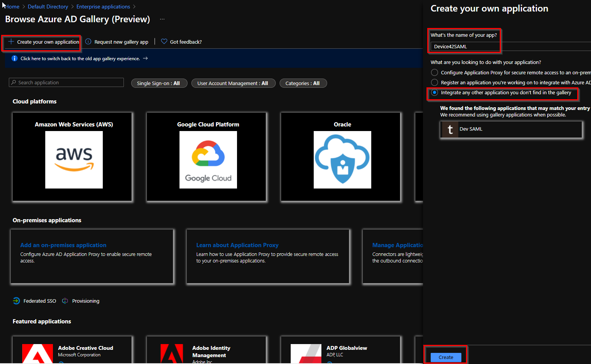Select Register an application radio option

tap(435, 82)
